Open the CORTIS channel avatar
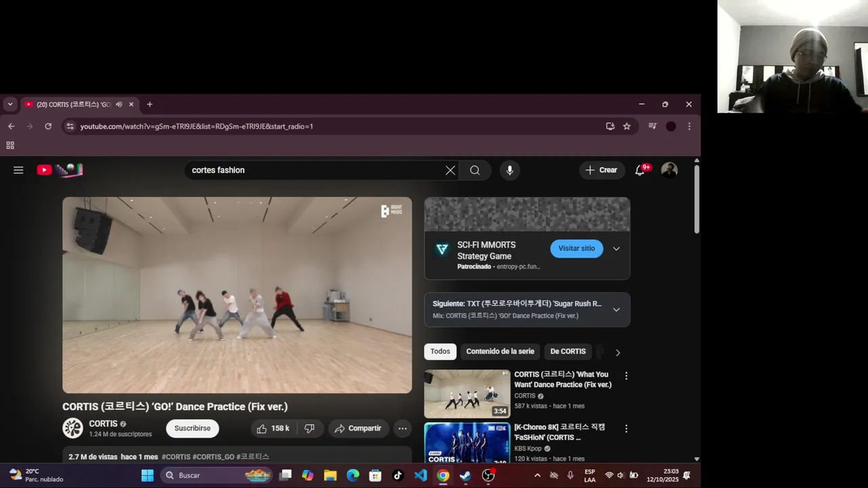 pyautogui.click(x=73, y=428)
